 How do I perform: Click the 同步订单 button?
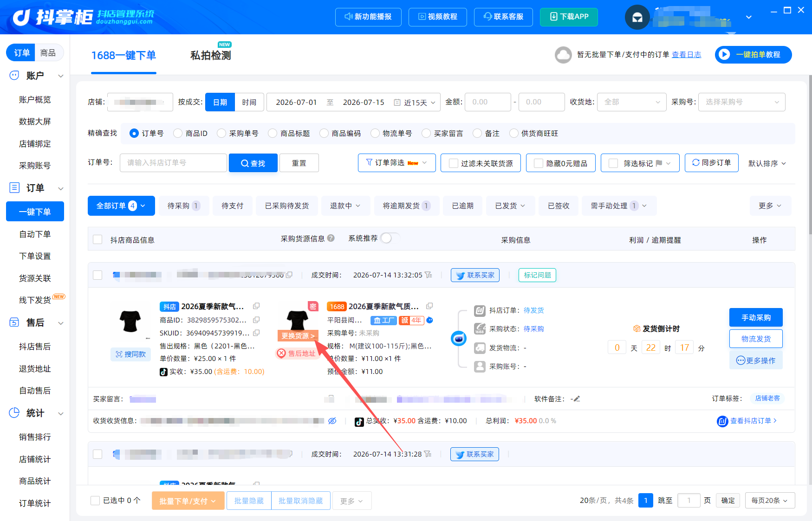pos(712,163)
